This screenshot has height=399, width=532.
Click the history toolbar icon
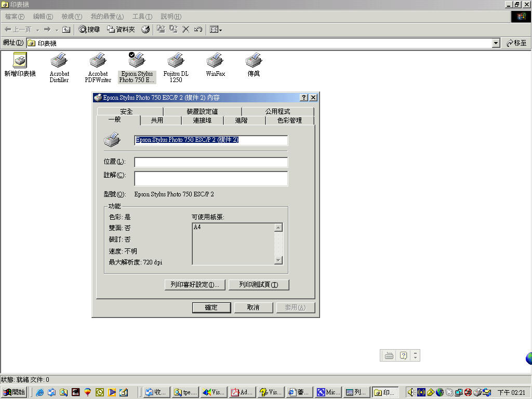(145, 30)
